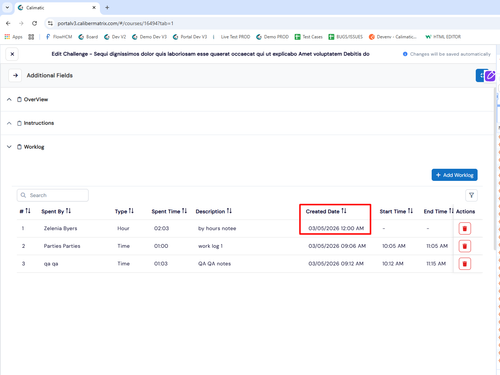Delete the Parties Parties worklog row

(x=465, y=246)
